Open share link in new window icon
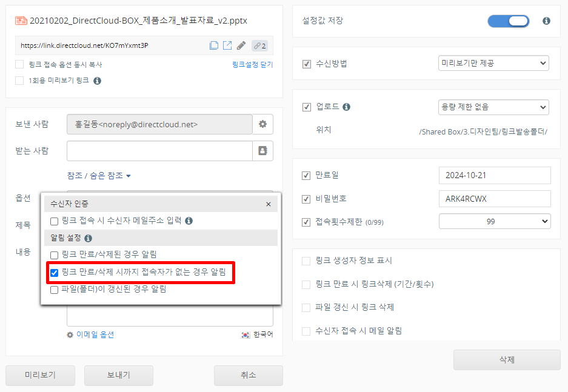This screenshot has width=568, height=392. coord(227,45)
